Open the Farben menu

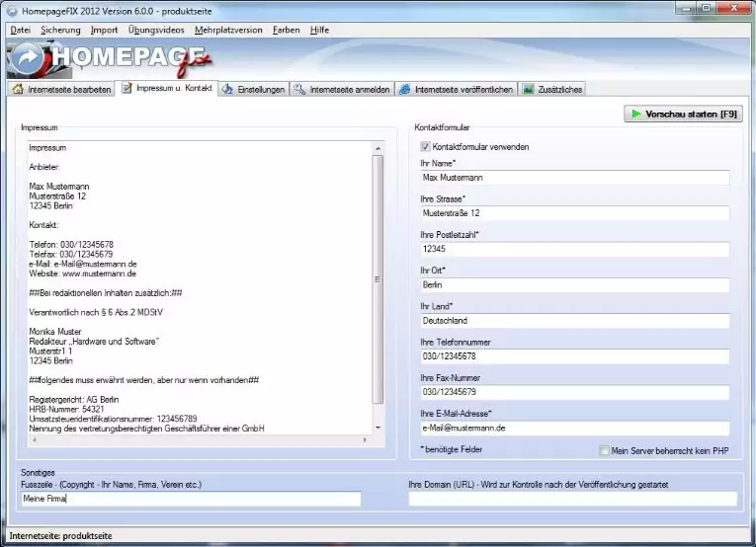(286, 30)
